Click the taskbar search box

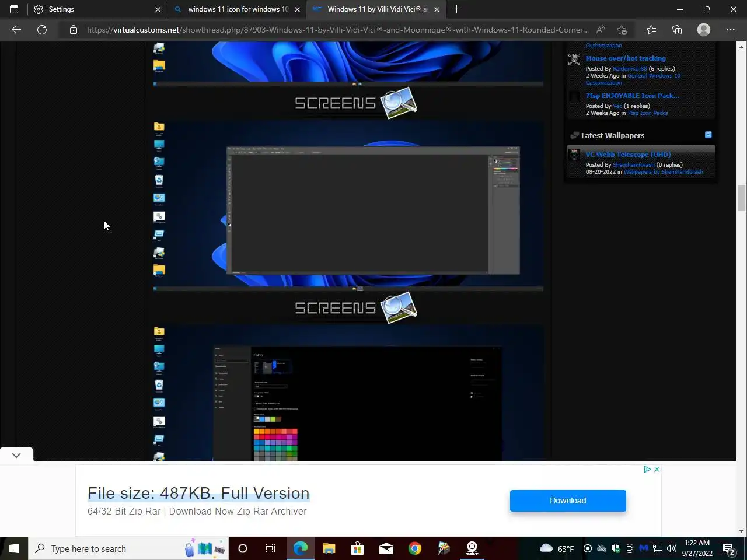[128, 548]
